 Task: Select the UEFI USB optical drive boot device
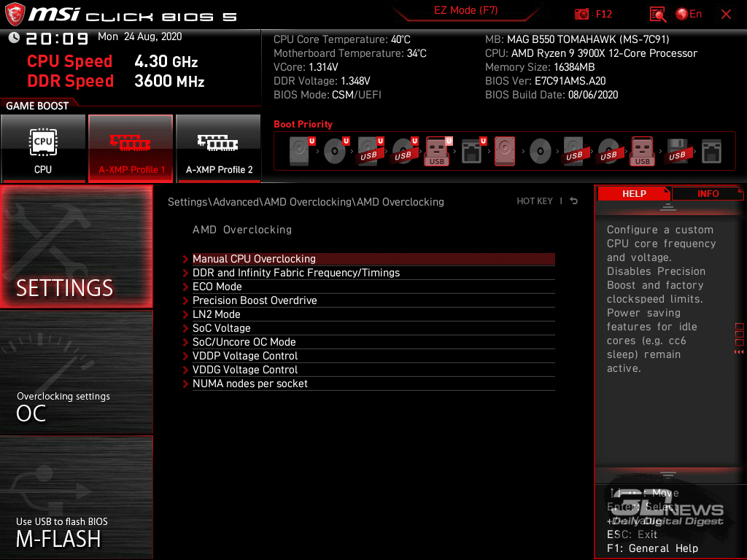[405, 151]
